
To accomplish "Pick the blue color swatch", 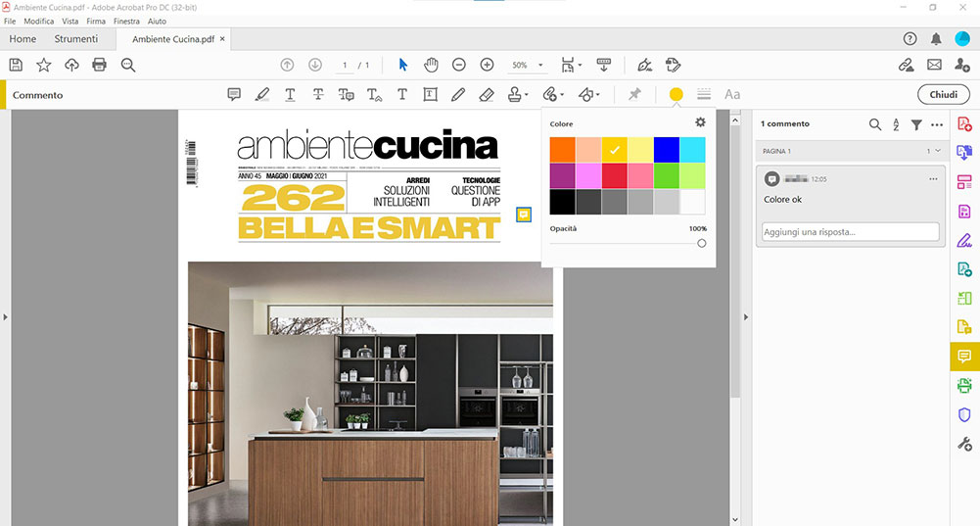I will (x=666, y=149).
